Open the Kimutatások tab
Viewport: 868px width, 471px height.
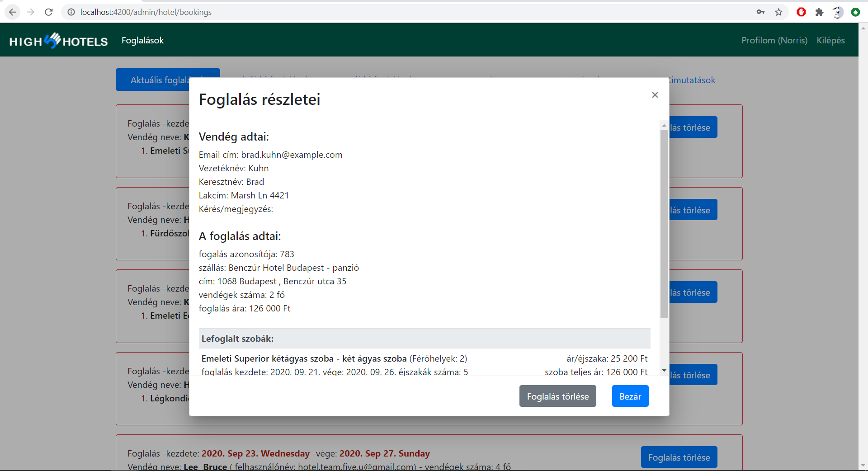click(692, 80)
